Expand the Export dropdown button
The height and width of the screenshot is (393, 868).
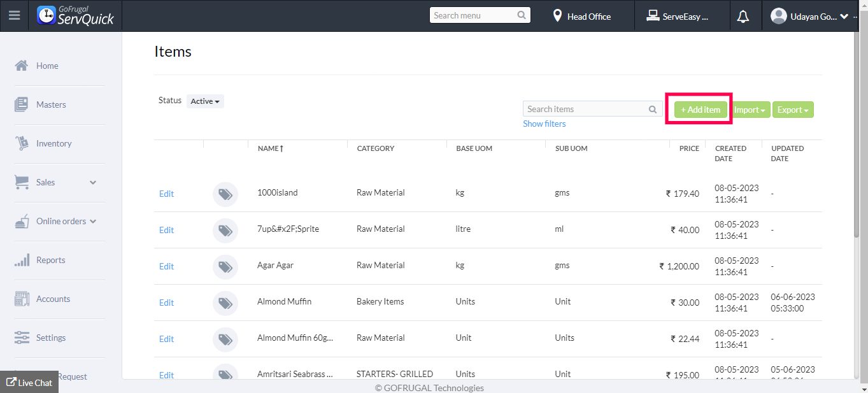[793, 110]
